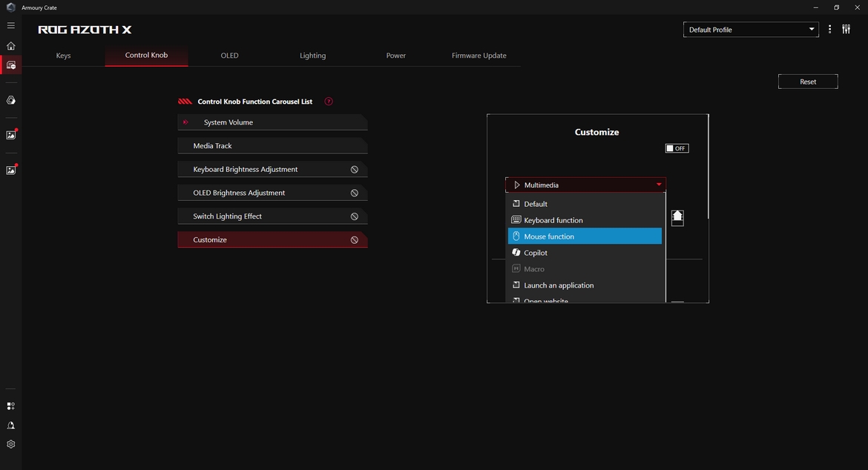The height and width of the screenshot is (470, 868).
Task: Enable Keyboard Brightness Adjustment disabled icon
Action: pos(355,170)
